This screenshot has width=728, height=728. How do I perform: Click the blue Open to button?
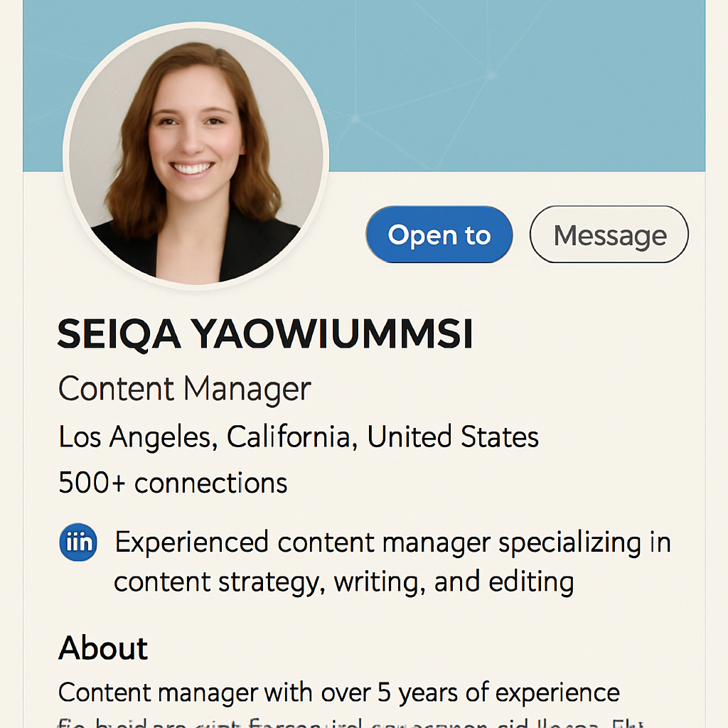coord(439,235)
